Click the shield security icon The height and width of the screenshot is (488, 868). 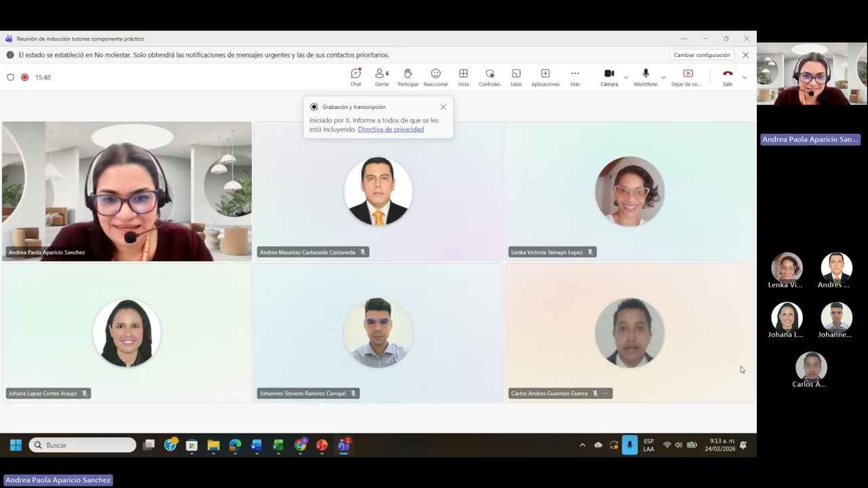pyautogui.click(x=10, y=77)
